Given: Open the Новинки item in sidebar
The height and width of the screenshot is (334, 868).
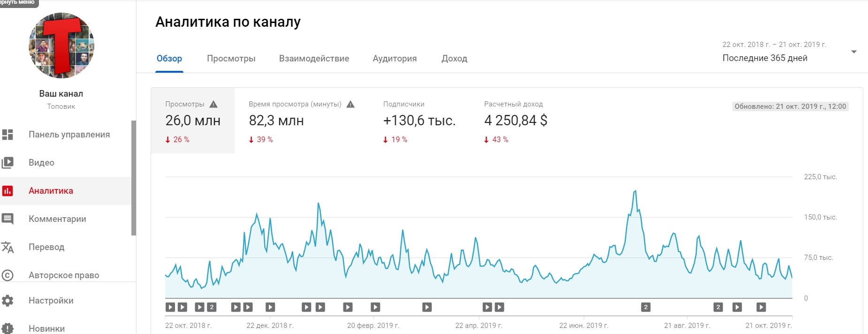Looking at the screenshot, I should pyautogui.click(x=46, y=328).
